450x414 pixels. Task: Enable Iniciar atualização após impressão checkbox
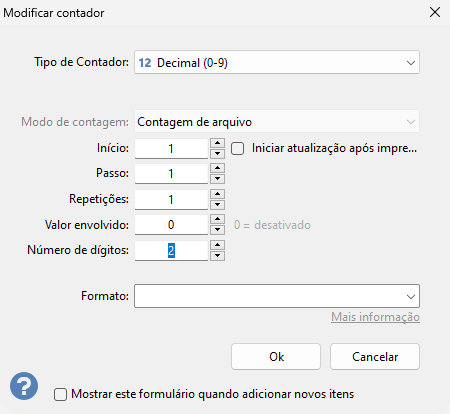(237, 148)
